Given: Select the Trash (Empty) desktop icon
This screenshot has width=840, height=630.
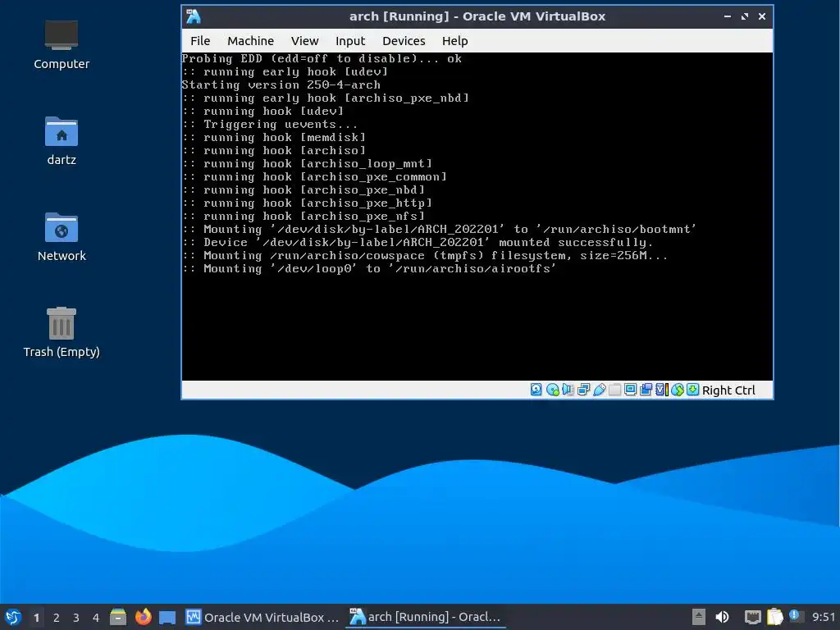Looking at the screenshot, I should [x=62, y=332].
